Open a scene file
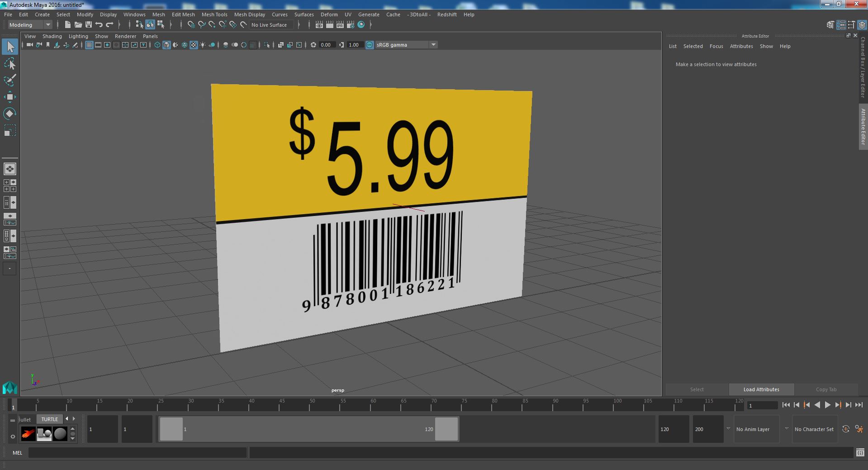Viewport: 868px width, 470px height. point(78,25)
